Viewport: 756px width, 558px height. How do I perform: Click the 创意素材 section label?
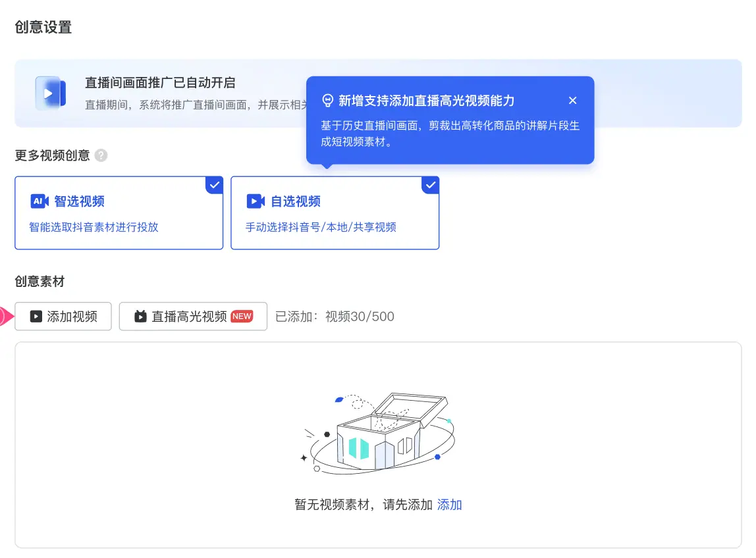pos(40,282)
